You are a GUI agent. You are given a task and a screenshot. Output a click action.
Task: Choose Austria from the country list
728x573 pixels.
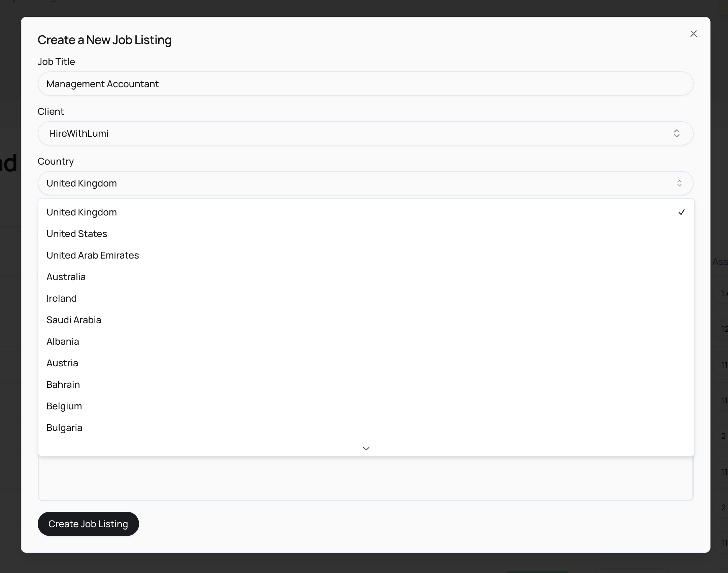coord(62,363)
